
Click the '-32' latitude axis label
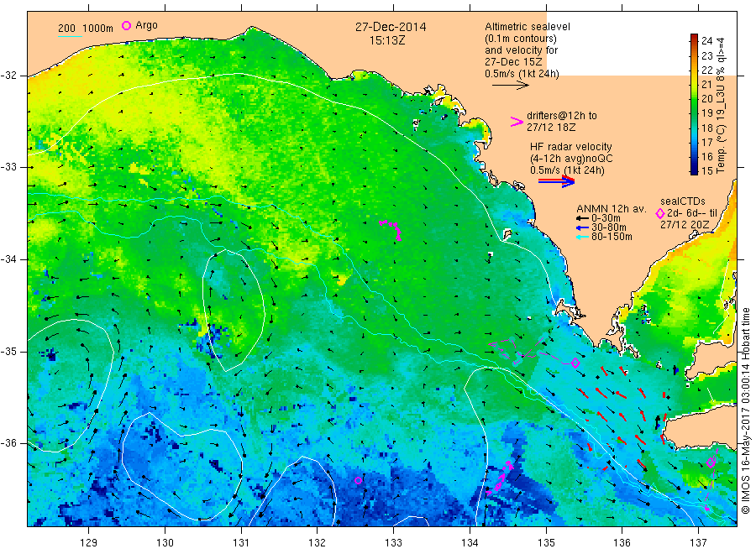(8, 76)
